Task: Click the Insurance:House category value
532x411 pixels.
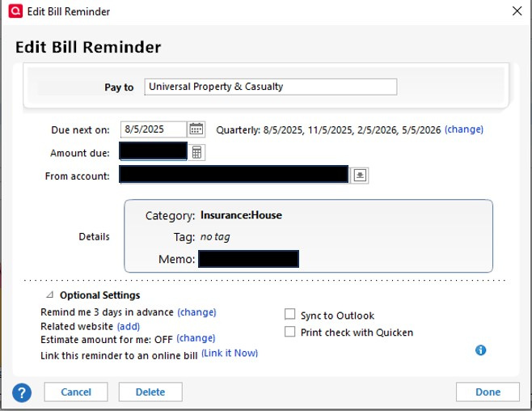Action: pos(241,215)
